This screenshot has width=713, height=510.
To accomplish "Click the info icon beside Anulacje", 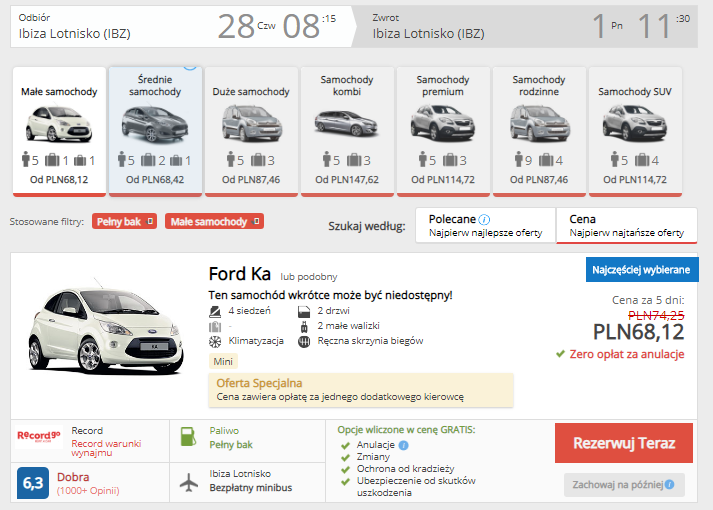I will (404, 445).
